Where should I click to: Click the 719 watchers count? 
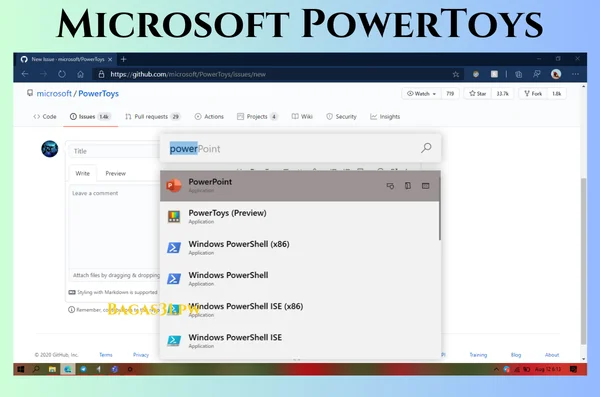click(x=450, y=93)
